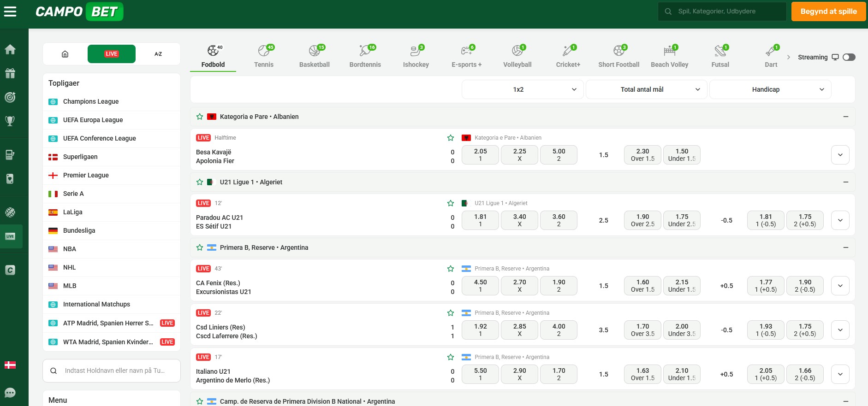Open live chat bubble icon
Screen dimensions: 868x406
tap(10, 393)
